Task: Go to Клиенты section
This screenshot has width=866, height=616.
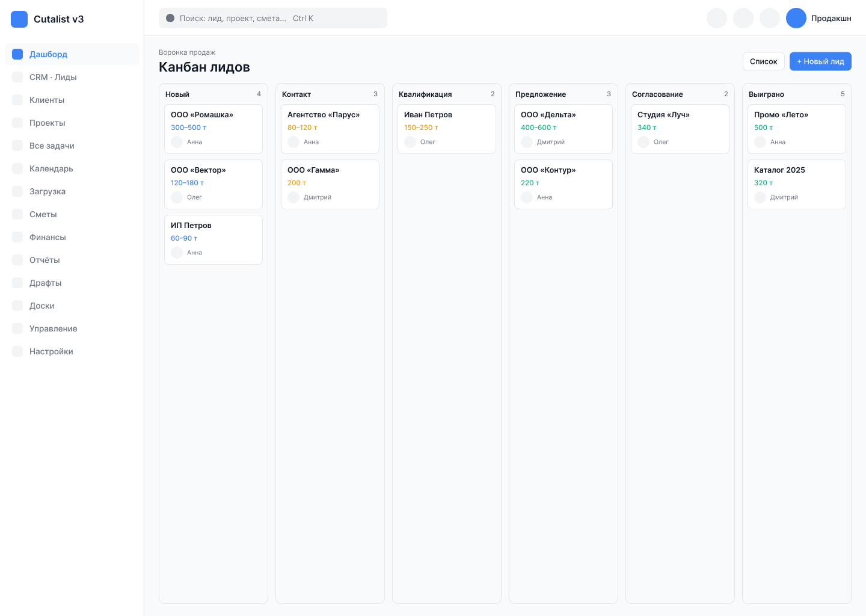Action: point(72,100)
